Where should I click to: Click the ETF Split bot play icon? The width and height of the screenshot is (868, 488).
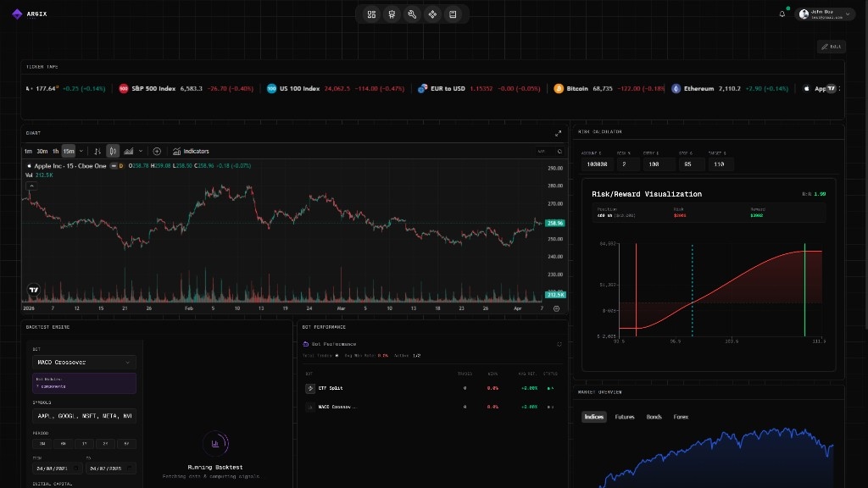(x=310, y=388)
